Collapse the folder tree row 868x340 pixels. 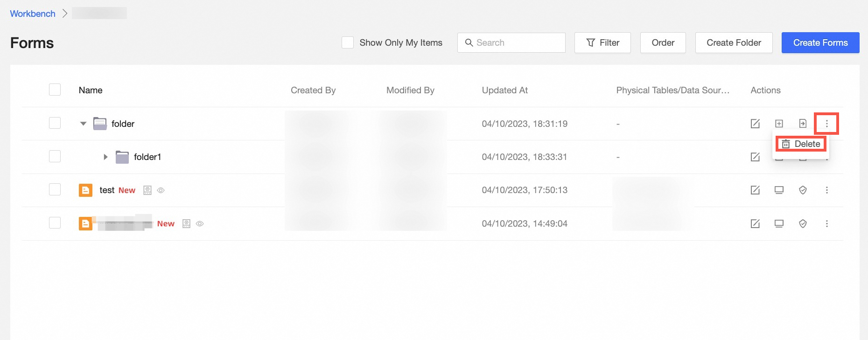(84, 124)
